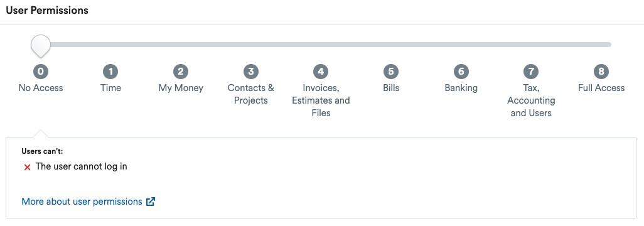
Task: Pick Invoices, Estimates and Files label
Action: tap(321, 100)
